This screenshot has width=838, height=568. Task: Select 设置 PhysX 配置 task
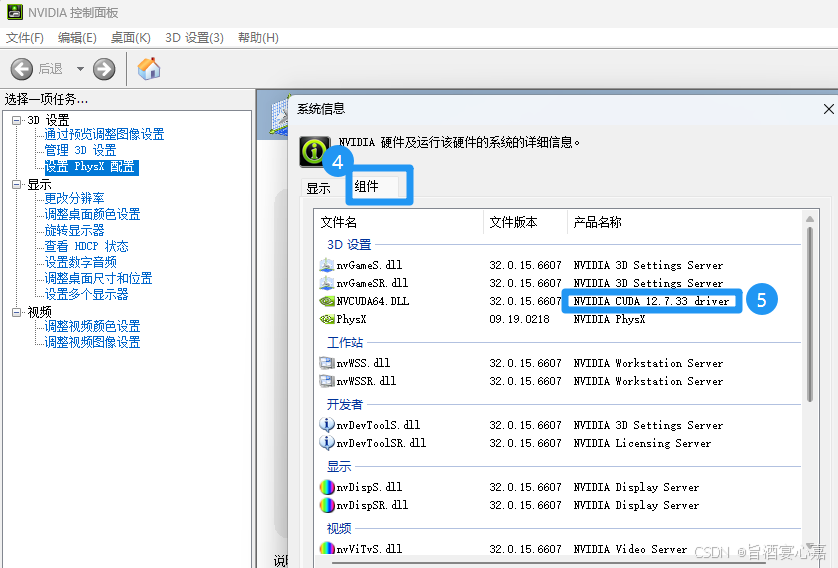[x=91, y=167]
